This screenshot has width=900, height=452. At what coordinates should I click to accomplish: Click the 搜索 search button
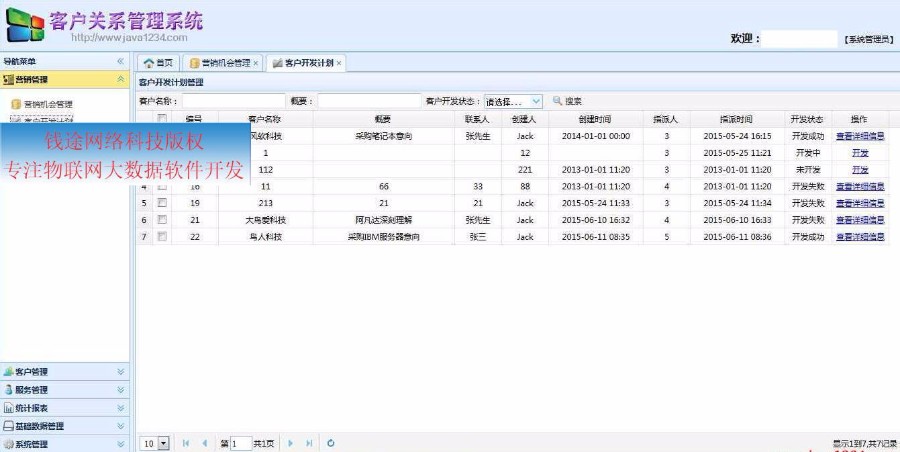click(x=567, y=101)
